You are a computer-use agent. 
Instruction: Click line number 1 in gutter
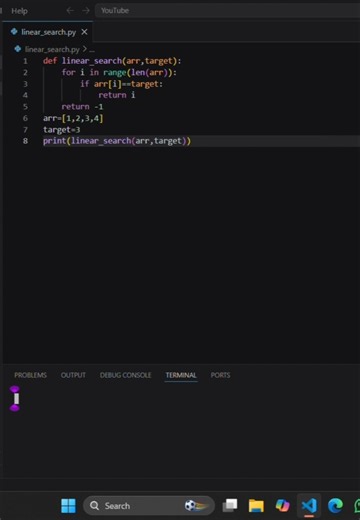(25, 61)
